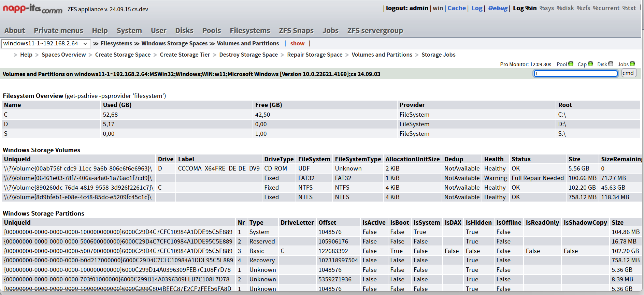Click the napp-it logo
644x295 pixels.
32,9
